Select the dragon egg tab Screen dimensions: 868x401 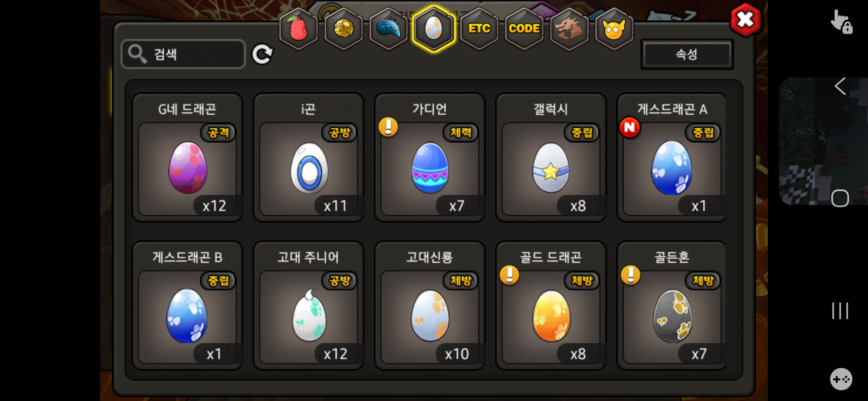pos(434,29)
